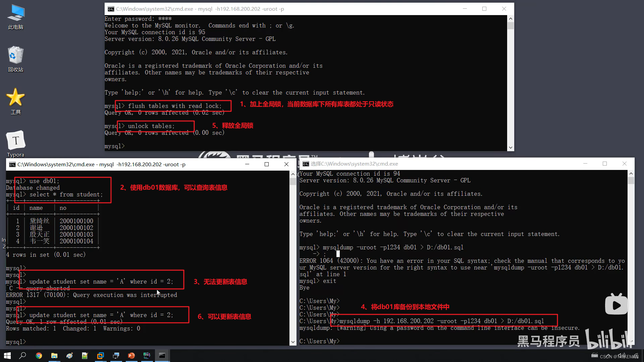This screenshot has height=362, width=644.
Task: Launch Paint from the taskbar
Action: 69,355
